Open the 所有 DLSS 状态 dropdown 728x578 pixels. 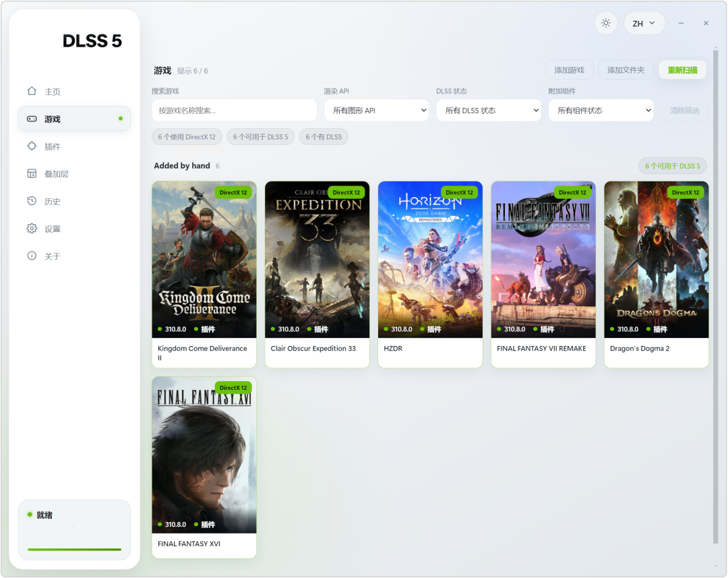tap(489, 110)
